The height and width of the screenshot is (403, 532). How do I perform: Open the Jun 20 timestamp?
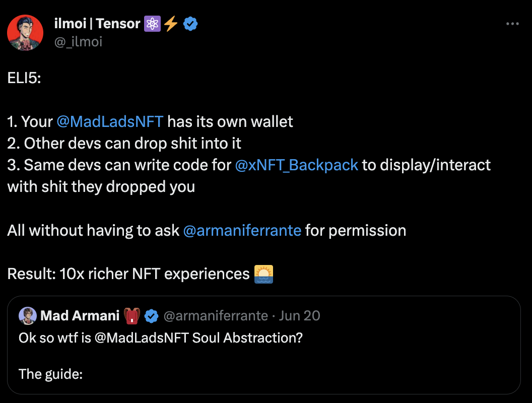(x=299, y=316)
